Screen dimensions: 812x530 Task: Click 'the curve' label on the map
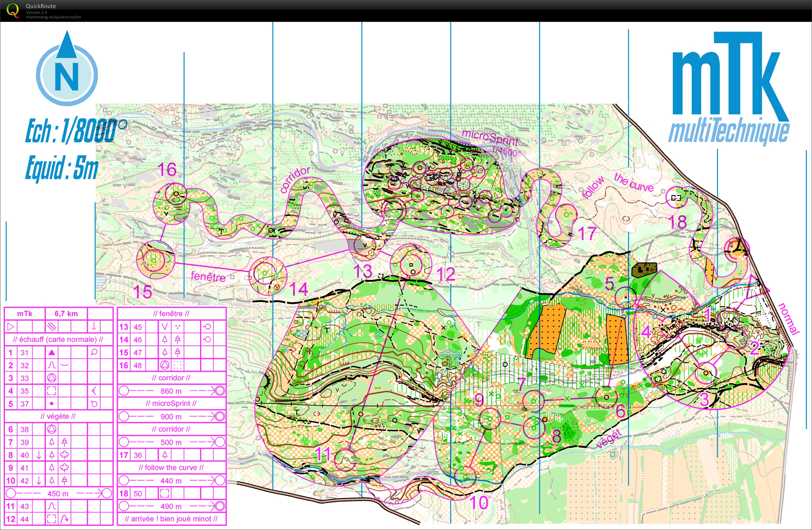[634, 182]
